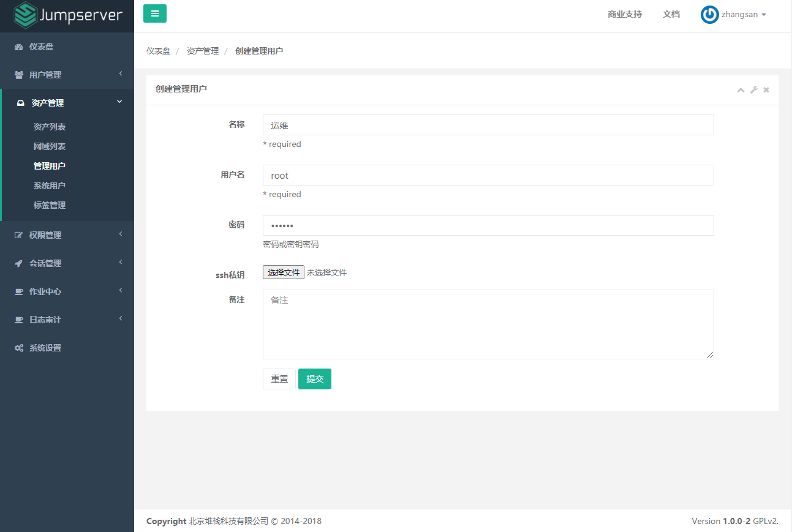Click the 会话管理 rocket icon
This screenshot has height=532, width=792.
(18, 263)
